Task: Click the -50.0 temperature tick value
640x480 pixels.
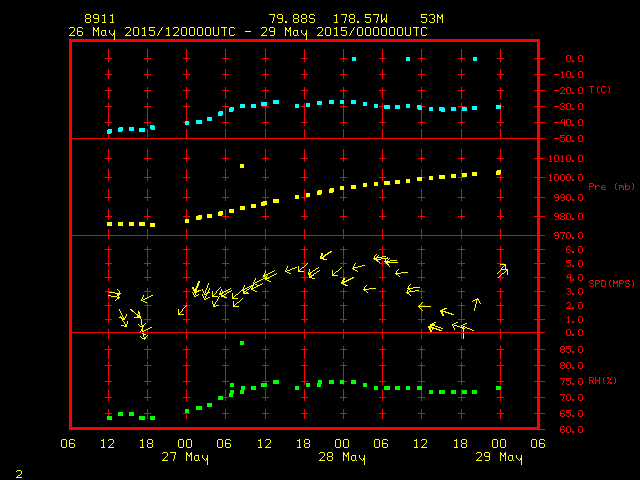Action: point(568,139)
